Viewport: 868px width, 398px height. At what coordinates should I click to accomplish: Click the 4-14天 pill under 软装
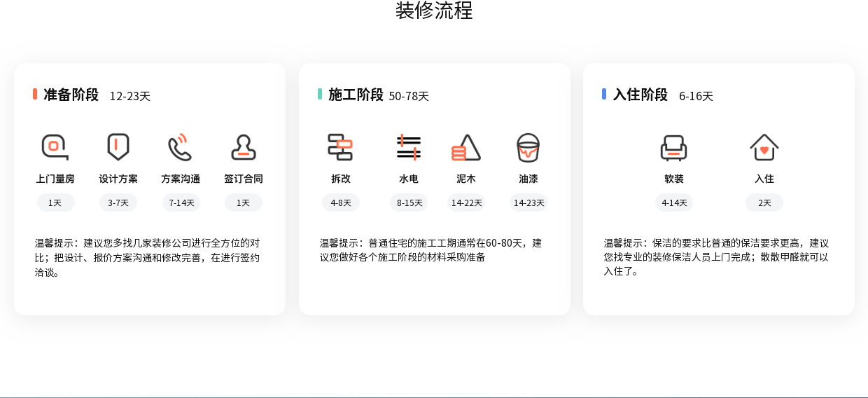tap(674, 203)
